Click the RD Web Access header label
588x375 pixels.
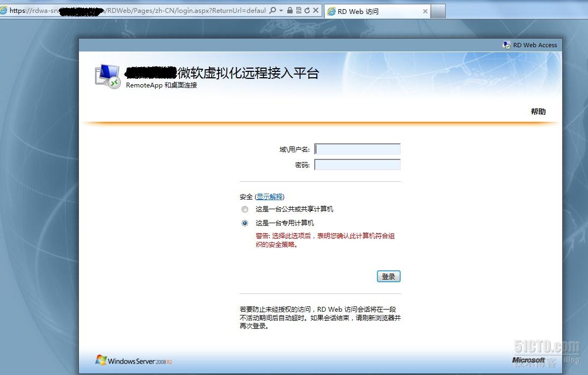535,45
